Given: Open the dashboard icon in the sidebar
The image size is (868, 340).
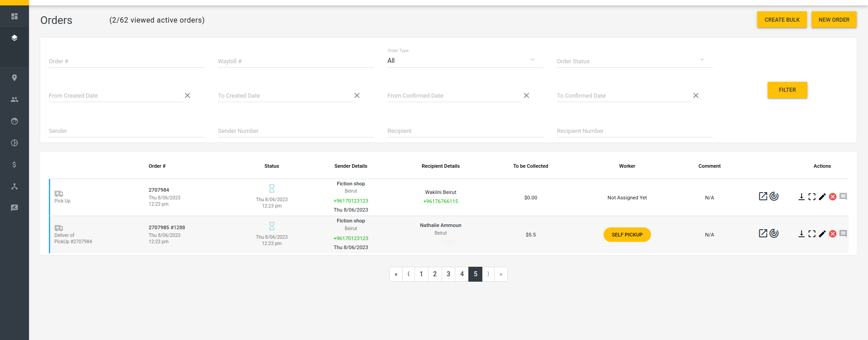Looking at the screenshot, I should click(x=14, y=16).
